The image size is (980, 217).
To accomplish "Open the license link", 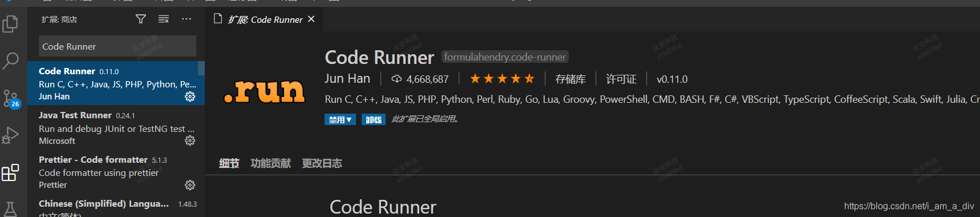I will point(621,79).
